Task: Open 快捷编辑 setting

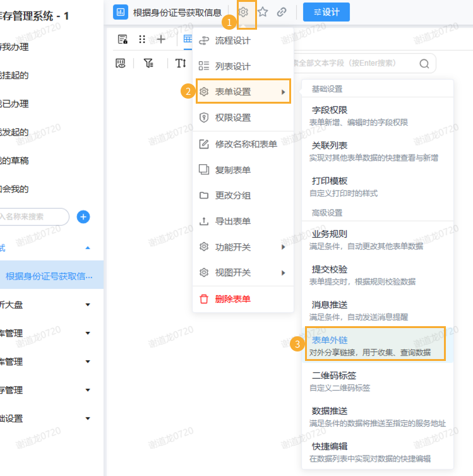Action: [x=378, y=453]
